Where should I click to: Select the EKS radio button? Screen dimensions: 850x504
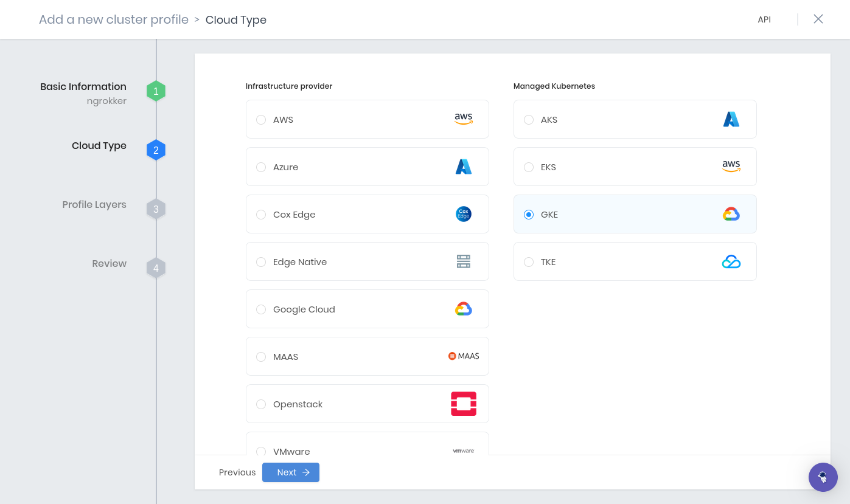click(x=529, y=167)
